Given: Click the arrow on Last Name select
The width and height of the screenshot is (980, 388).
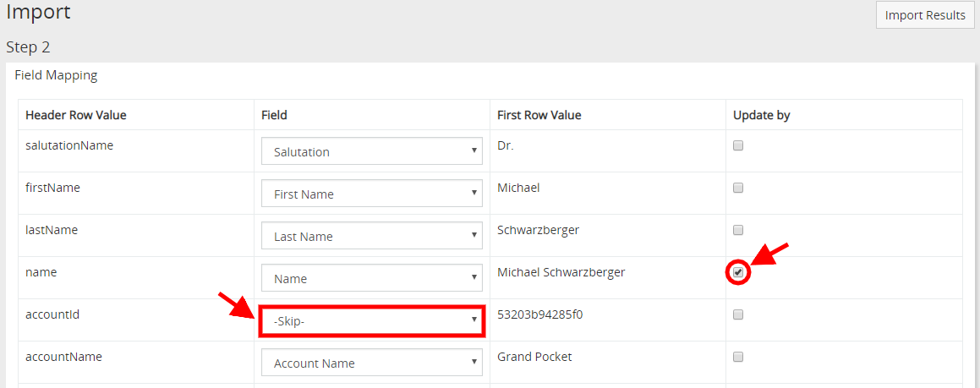Looking at the screenshot, I should coord(474,235).
